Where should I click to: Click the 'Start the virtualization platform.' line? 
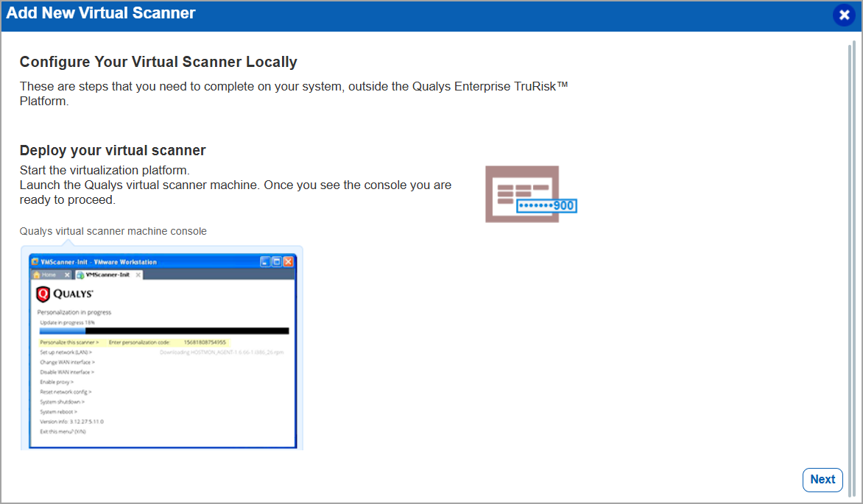[x=105, y=170]
